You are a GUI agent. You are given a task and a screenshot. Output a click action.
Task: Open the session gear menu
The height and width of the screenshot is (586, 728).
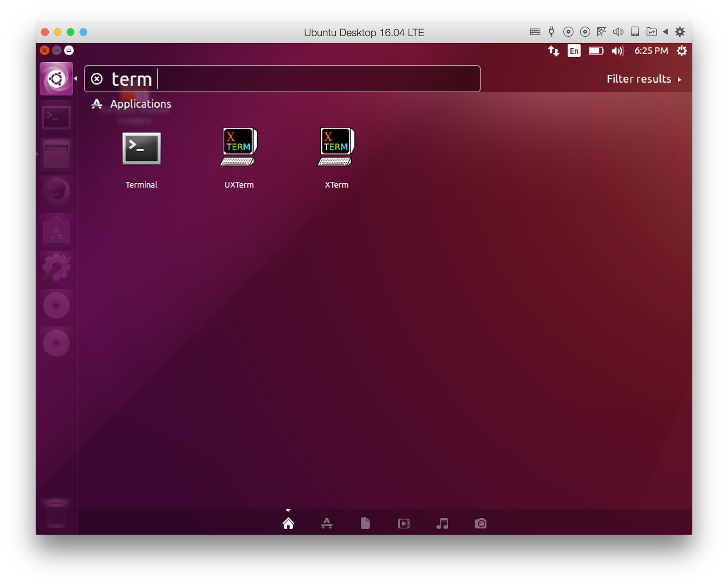point(681,51)
